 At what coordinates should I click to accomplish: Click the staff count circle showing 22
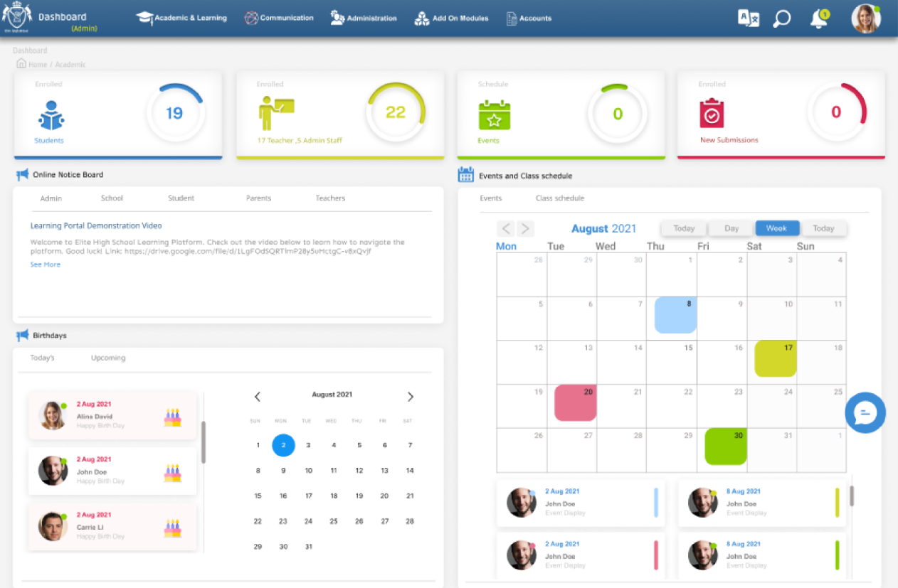pyautogui.click(x=396, y=112)
